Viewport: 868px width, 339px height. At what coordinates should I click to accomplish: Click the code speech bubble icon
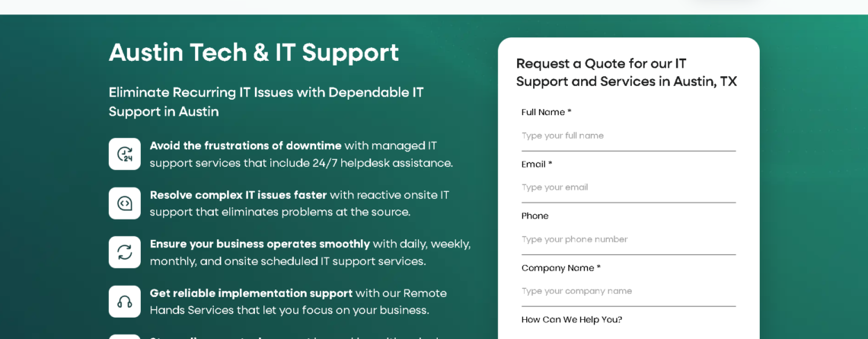(x=125, y=203)
